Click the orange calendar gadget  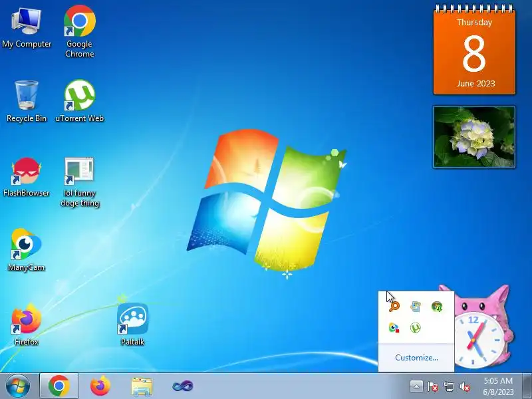[474, 49]
